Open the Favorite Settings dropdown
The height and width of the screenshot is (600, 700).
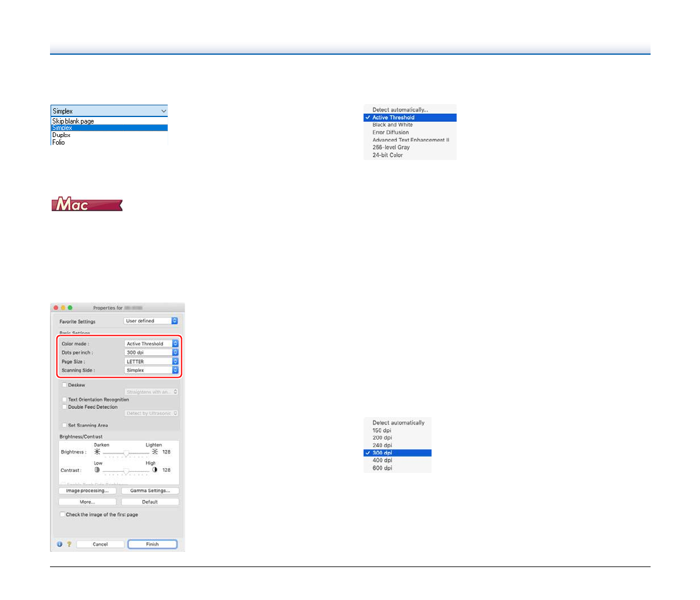click(151, 321)
